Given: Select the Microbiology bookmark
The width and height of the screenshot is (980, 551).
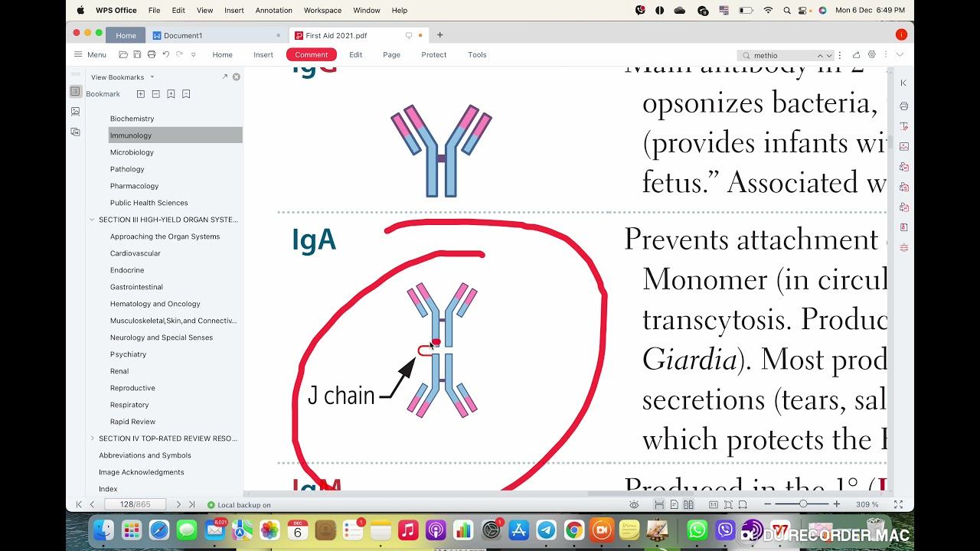Looking at the screenshot, I should [x=132, y=152].
